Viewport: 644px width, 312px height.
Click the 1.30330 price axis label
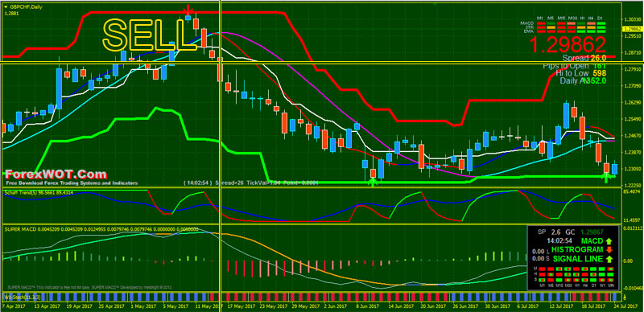point(633,19)
